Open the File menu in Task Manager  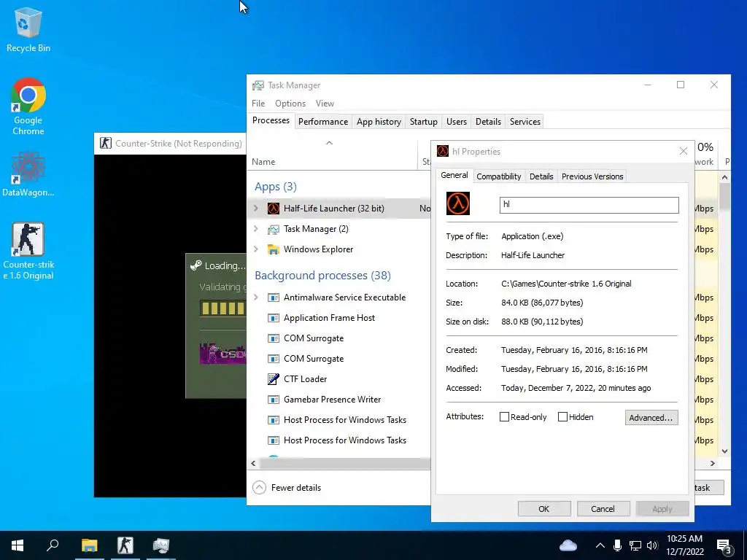click(258, 104)
